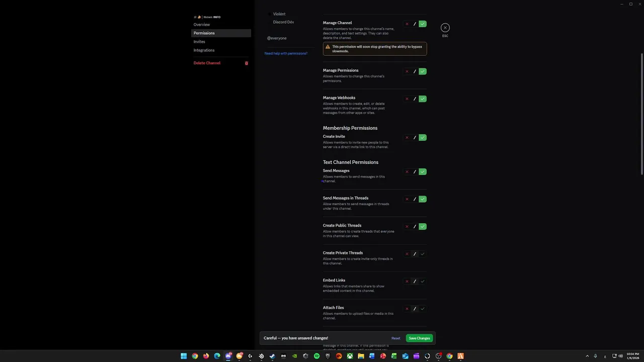Allow Manage Channel with green check
The image size is (644, 362).
click(x=423, y=24)
